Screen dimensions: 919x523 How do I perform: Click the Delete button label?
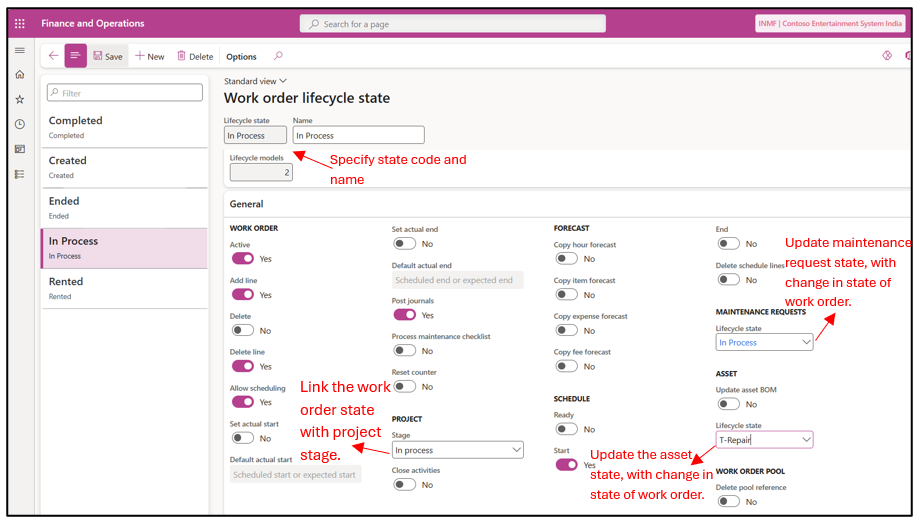201,56
